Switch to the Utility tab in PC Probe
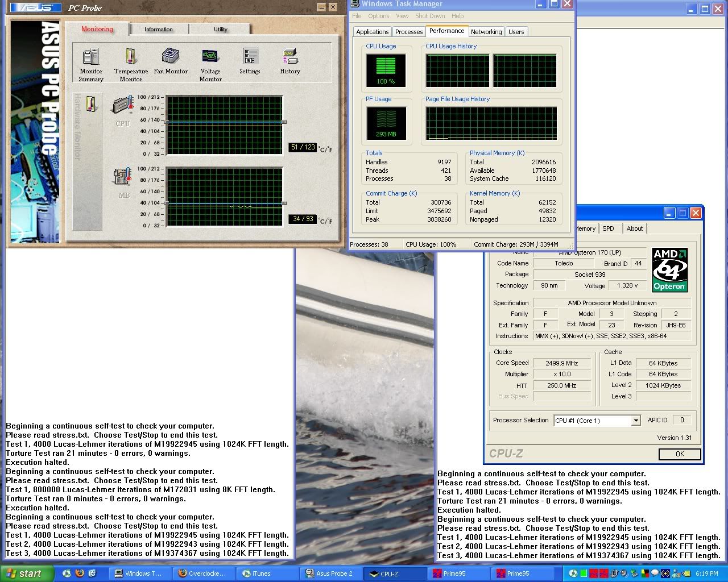Viewport: 728px width, 582px height. pyautogui.click(x=221, y=30)
